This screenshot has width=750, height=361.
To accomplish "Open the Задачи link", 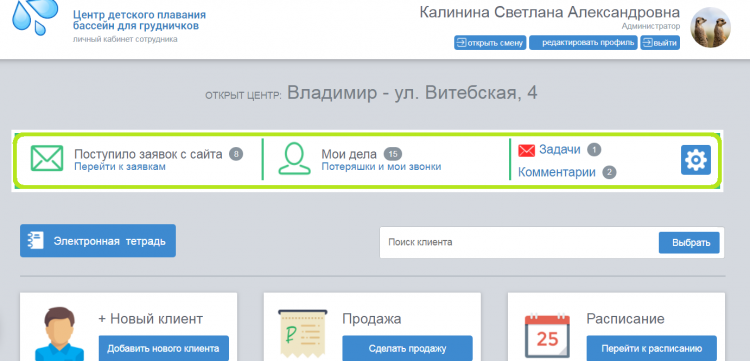I will [560, 150].
